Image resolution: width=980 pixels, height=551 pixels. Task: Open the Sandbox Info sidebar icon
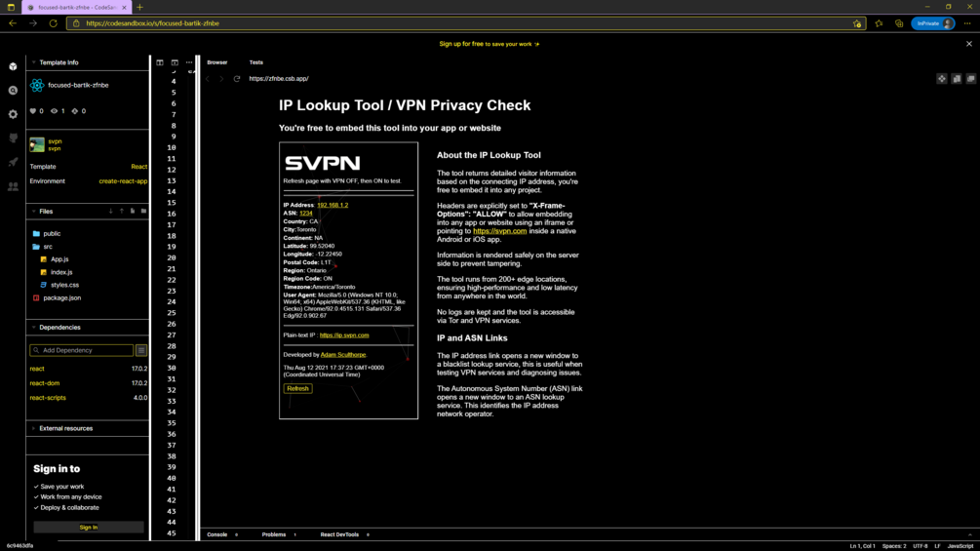coord(13,66)
